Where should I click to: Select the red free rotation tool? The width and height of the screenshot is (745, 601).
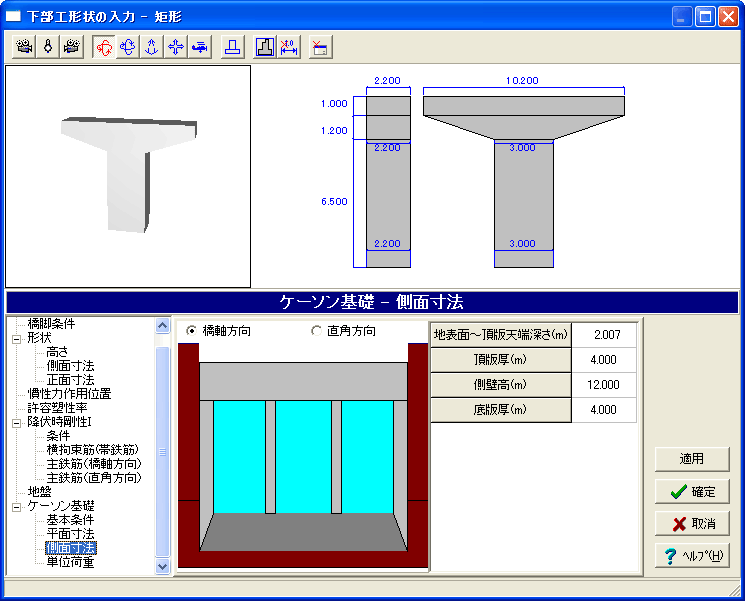(104, 47)
